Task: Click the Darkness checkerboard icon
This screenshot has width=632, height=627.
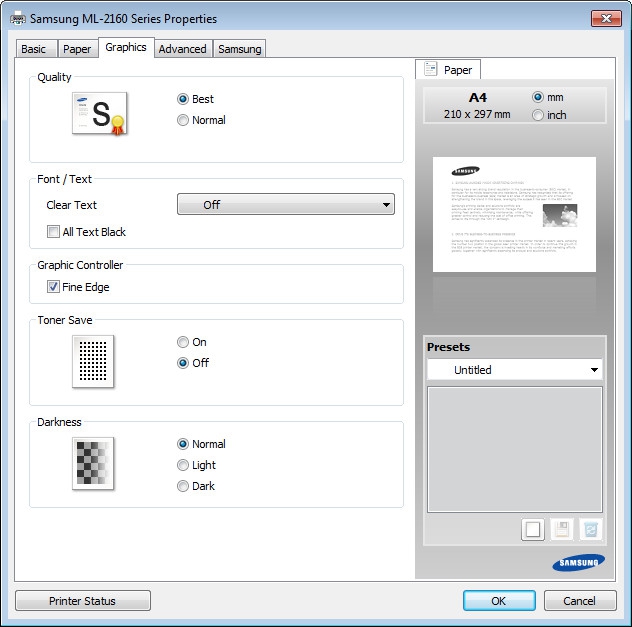Action: point(93,463)
